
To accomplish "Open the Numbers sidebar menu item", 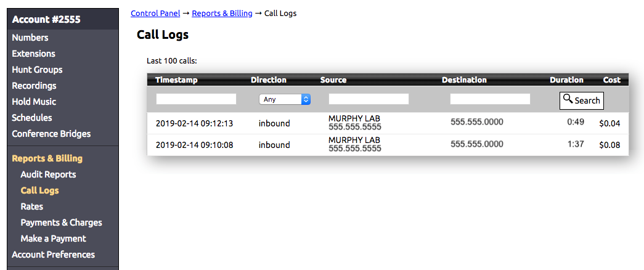I will point(30,38).
